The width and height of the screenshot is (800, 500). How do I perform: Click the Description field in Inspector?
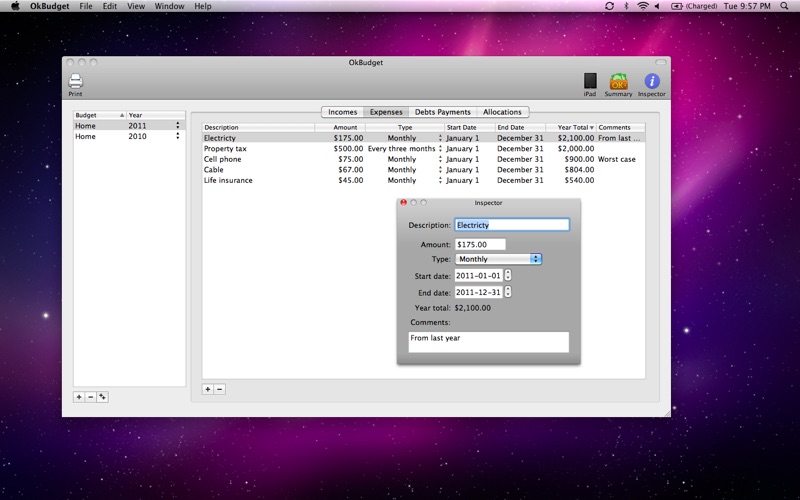tap(512, 225)
